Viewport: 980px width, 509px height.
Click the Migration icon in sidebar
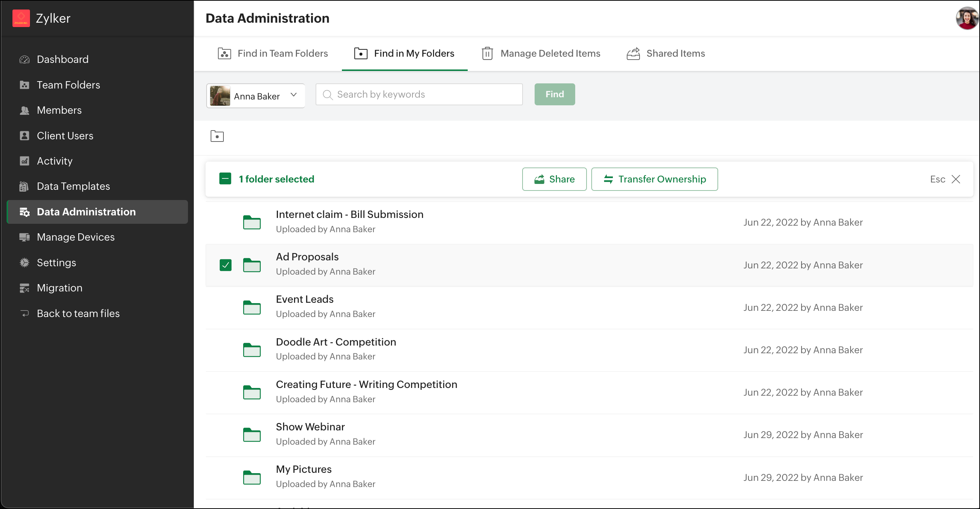(x=24, y=288)
